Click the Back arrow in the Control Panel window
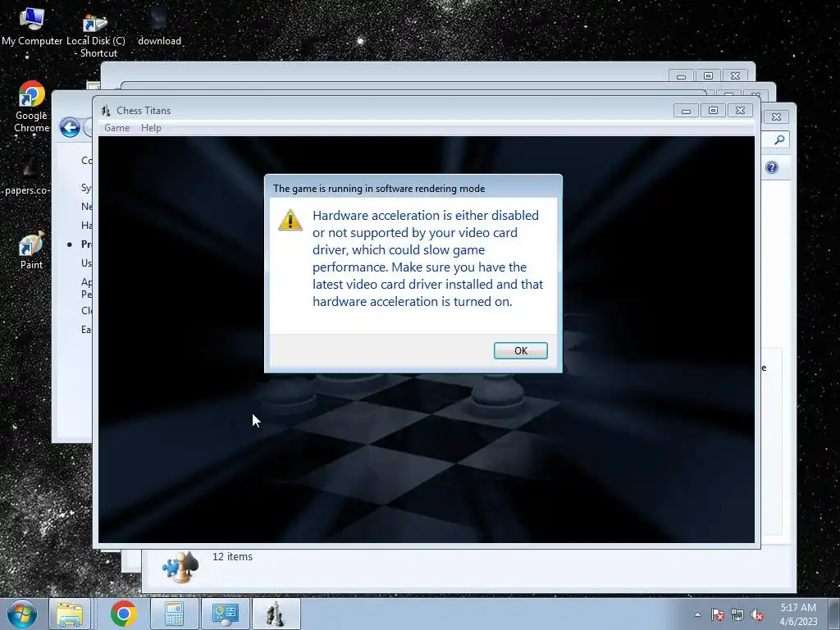Image resolution: width=840 pixels, height=630 pixels. coord(70,127)
